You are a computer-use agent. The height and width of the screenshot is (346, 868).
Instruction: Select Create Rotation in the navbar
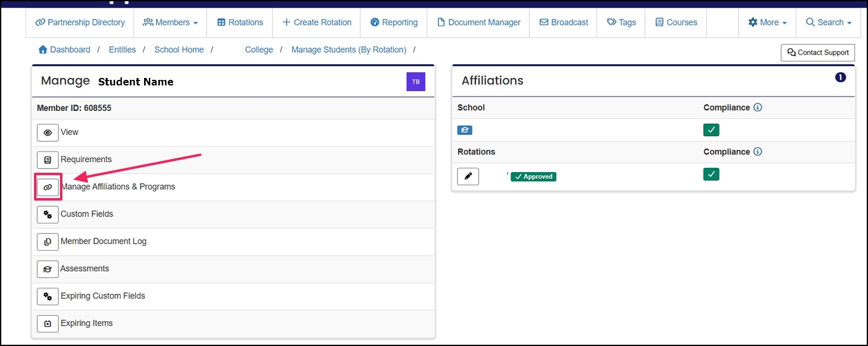(x=317, y=22)
